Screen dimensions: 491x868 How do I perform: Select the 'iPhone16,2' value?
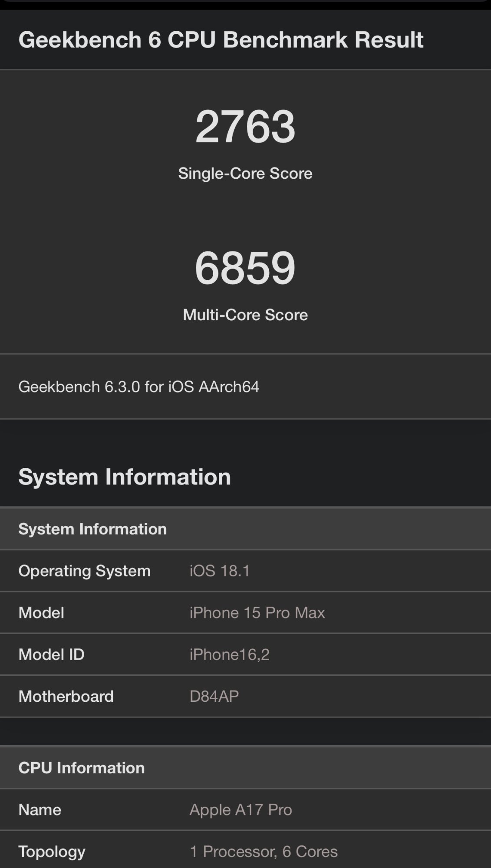click(x=229, y=654)
